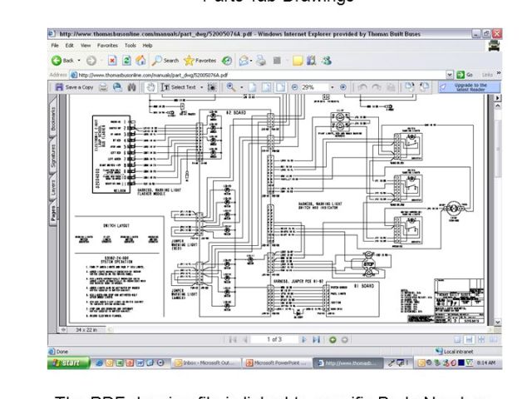Go to next page in PDF
Viewport: 532px width, 399px height.
(x=304, y=339)
